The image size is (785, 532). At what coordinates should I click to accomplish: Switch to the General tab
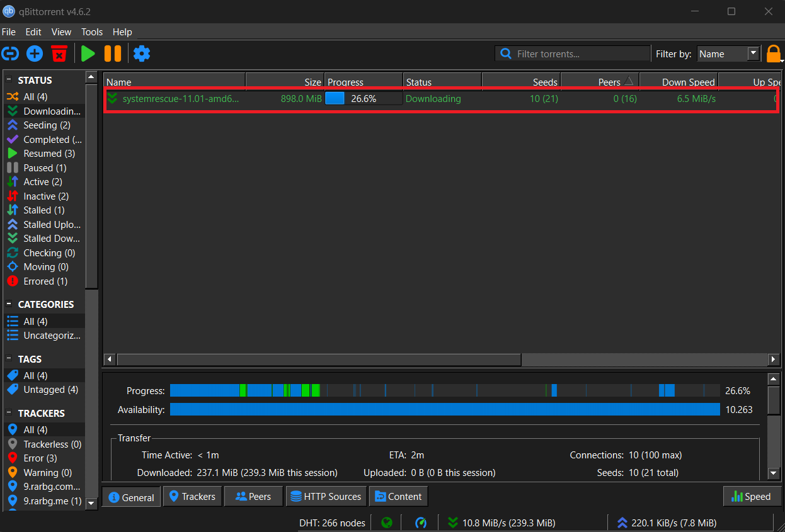point(131,497)
